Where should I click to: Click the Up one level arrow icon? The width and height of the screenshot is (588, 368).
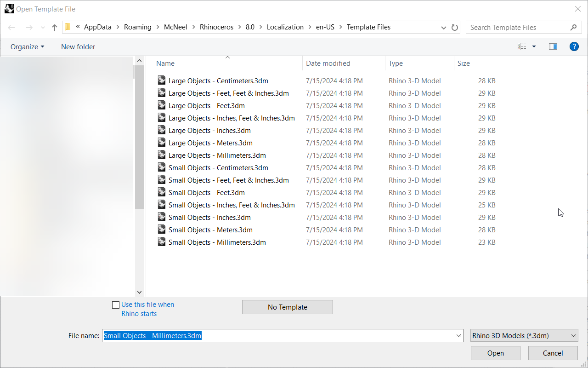pyautogui.click(x=55, y=28)
